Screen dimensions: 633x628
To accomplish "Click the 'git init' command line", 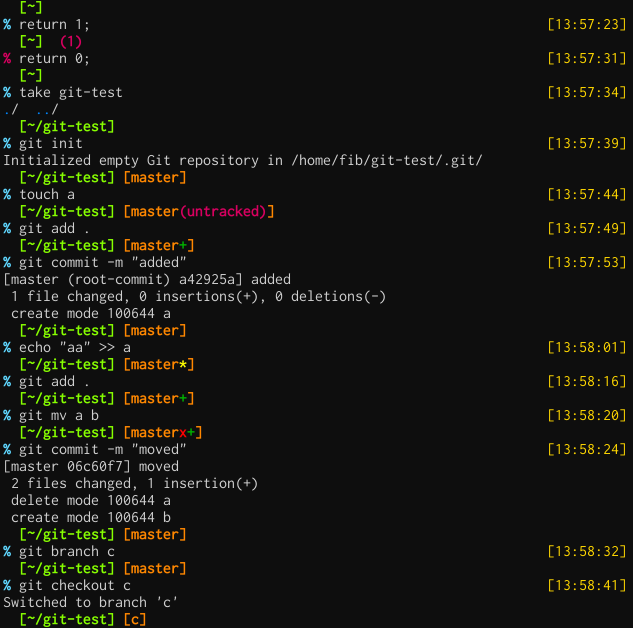I will 51,144.
